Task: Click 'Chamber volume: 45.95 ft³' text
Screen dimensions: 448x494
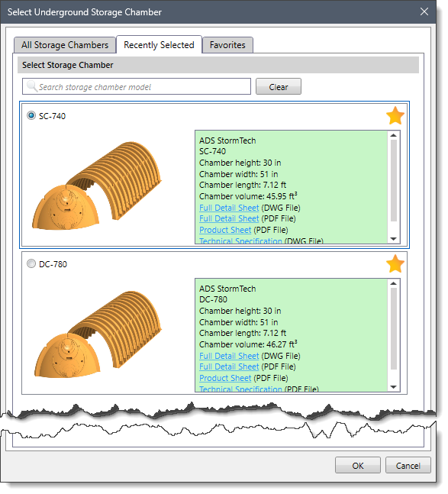Action: coord(248,195)
